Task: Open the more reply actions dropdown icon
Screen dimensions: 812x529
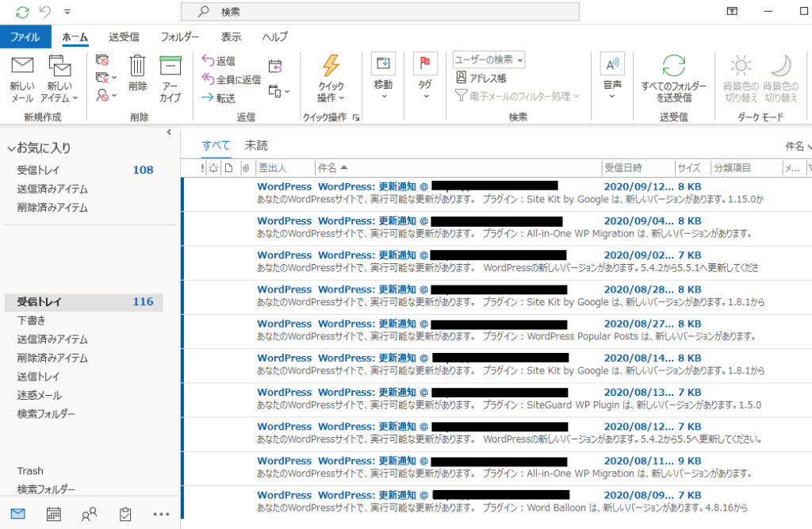Action: pyautogui.click(x=279, y=92)
